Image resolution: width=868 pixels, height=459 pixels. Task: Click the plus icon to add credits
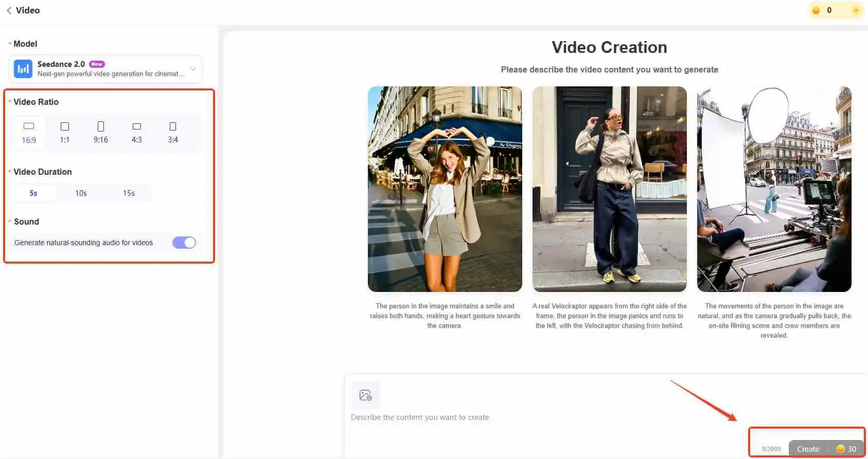[x=856, y=10]
